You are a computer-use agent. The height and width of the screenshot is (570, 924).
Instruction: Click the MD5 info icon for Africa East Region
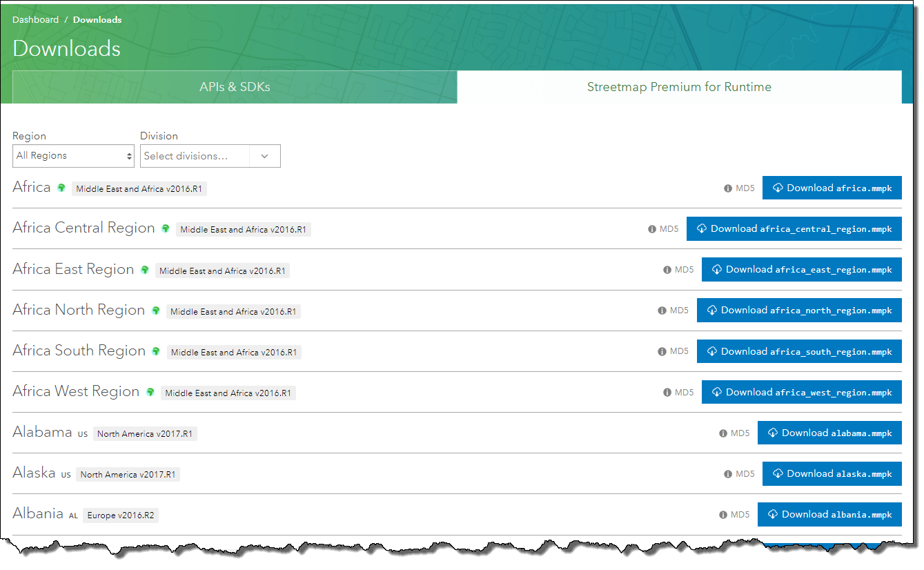667,270
